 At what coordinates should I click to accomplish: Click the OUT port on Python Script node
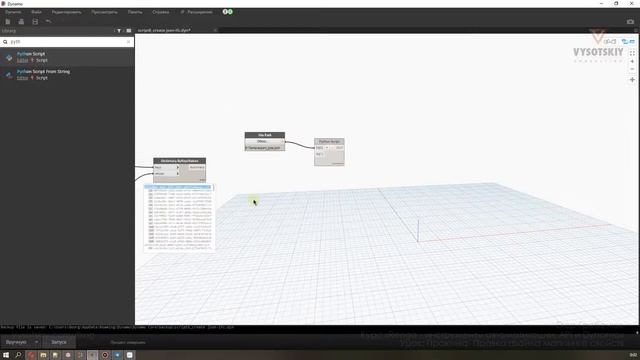(x=339, y=148)
